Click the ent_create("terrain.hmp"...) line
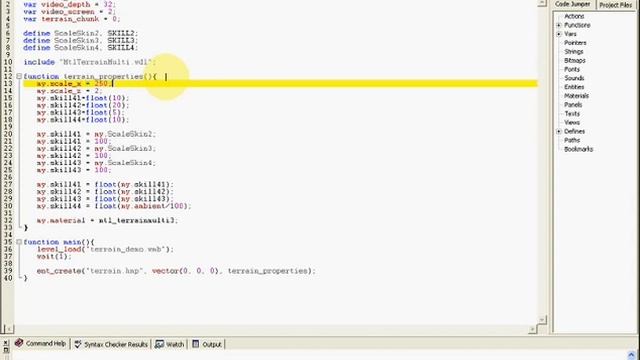This screenshot has height=360, width=640. tap(176, 271)
